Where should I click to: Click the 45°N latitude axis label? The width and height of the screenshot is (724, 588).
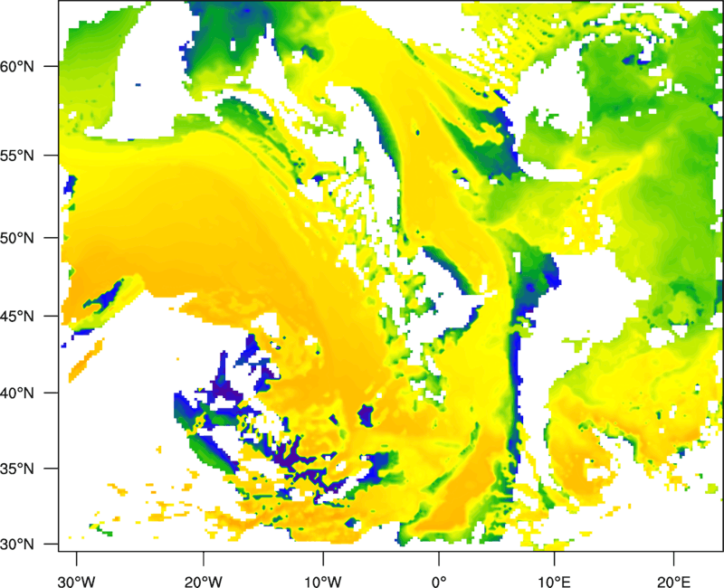17,317
